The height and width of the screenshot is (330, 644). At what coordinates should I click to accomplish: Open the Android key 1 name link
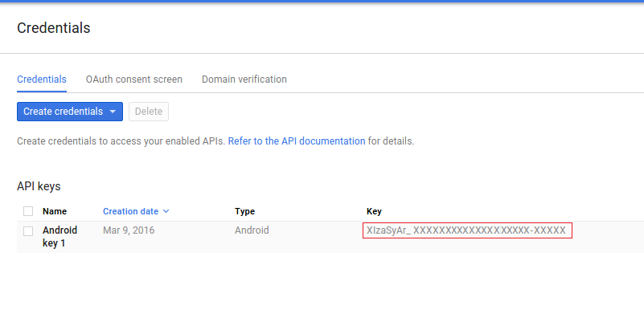60,237
